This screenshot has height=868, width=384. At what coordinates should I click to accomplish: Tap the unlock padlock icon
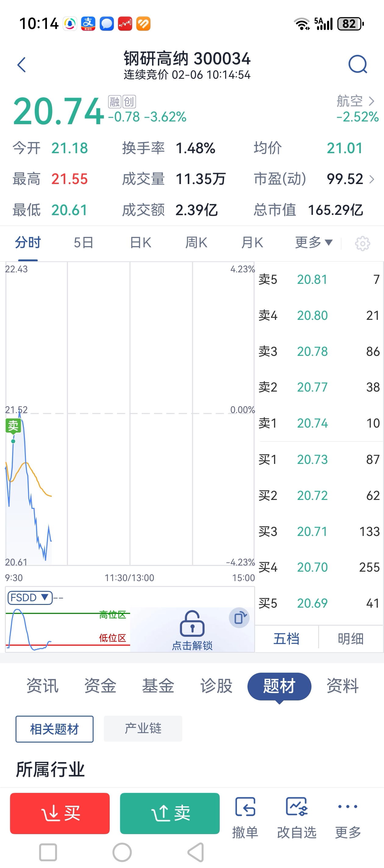(x=192, y=624)
